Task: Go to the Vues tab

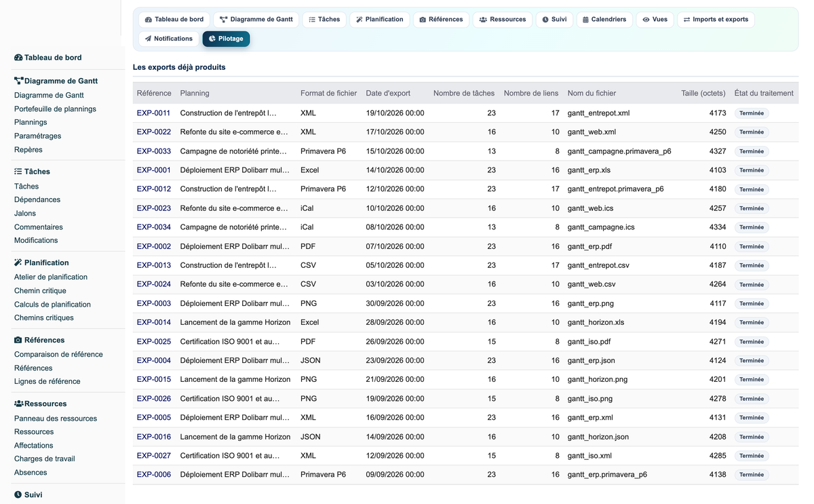Action: pos(655,20)
